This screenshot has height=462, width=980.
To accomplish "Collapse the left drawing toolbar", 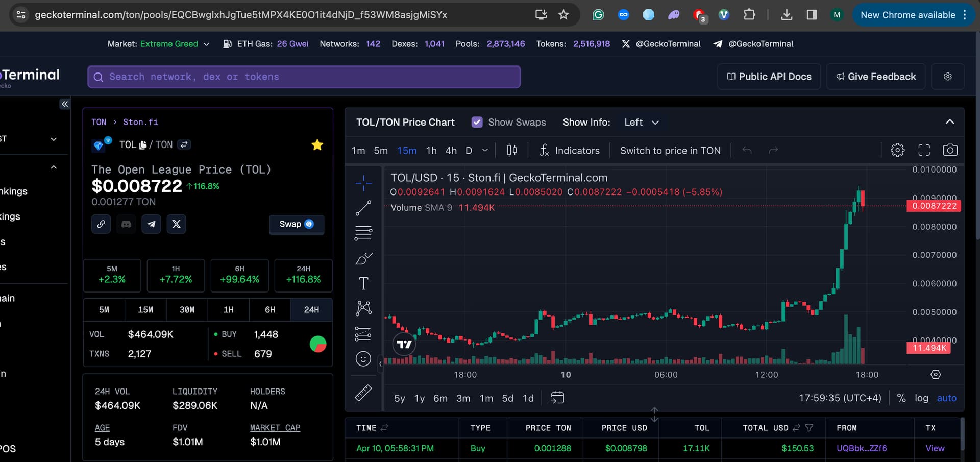I will [380, 364].
